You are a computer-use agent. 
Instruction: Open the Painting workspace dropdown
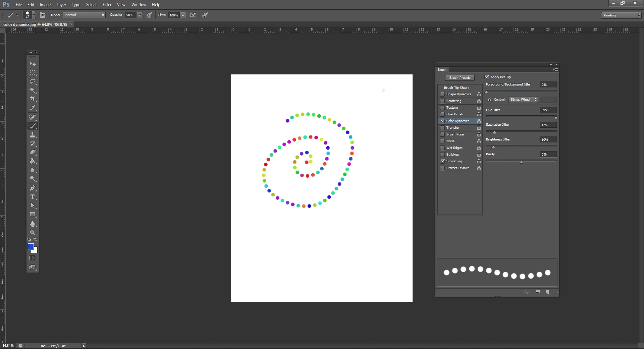coord(621,15)
